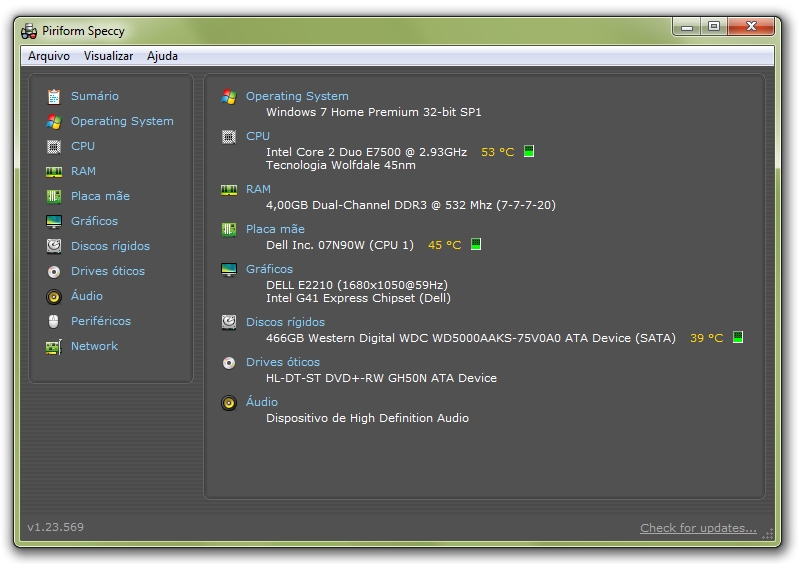Open the Ajuda menu

[162, 56]
